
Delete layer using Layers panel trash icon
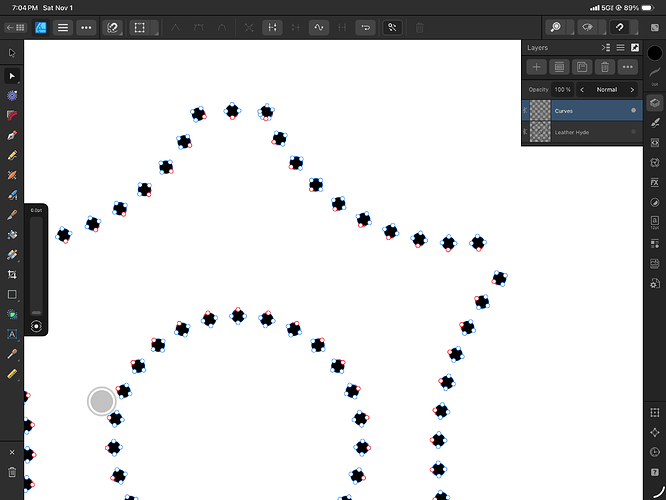[604, 67]
